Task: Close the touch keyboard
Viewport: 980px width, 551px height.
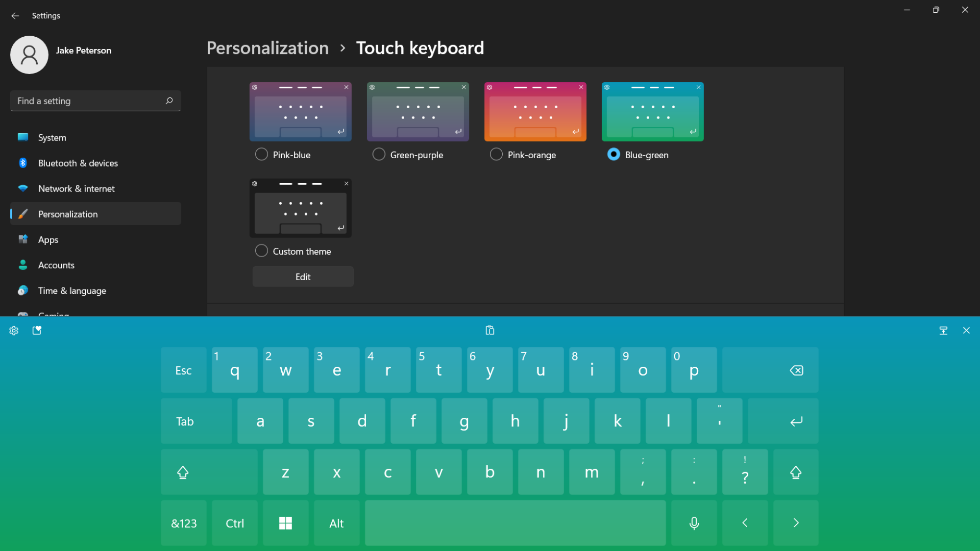Action: (966, 331)
